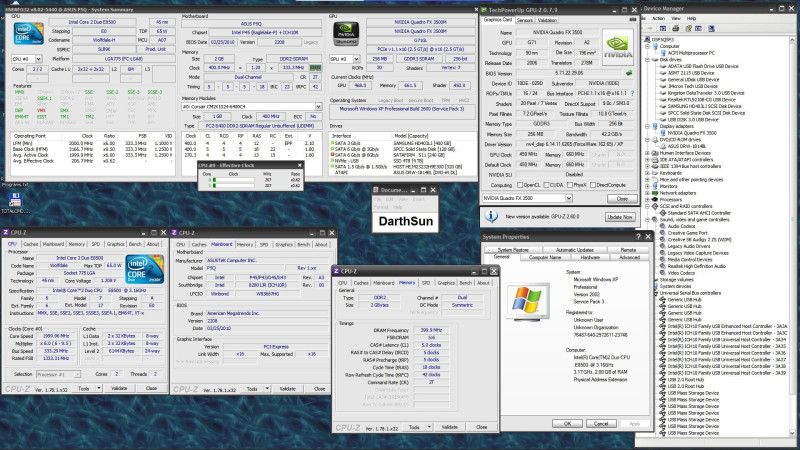Open the Computer Name tab in System Properties

click(x=545, y=258)
